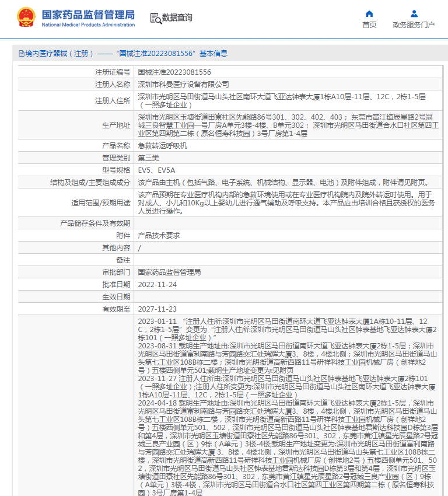This screenshot has height=496, width=448.
Task: Click the expiry date 2027-11-23
Action: pos(157,309)
